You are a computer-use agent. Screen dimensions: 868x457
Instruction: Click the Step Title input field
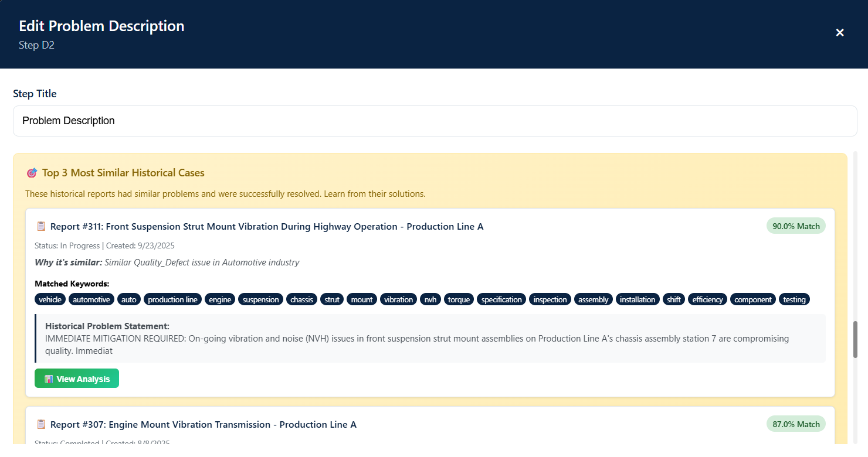tap(435, 121)
